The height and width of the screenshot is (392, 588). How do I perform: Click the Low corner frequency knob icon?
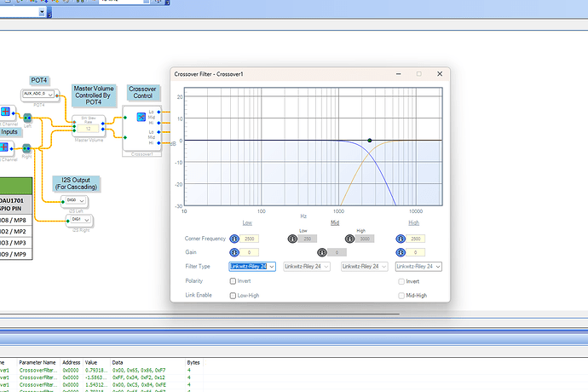234,239
